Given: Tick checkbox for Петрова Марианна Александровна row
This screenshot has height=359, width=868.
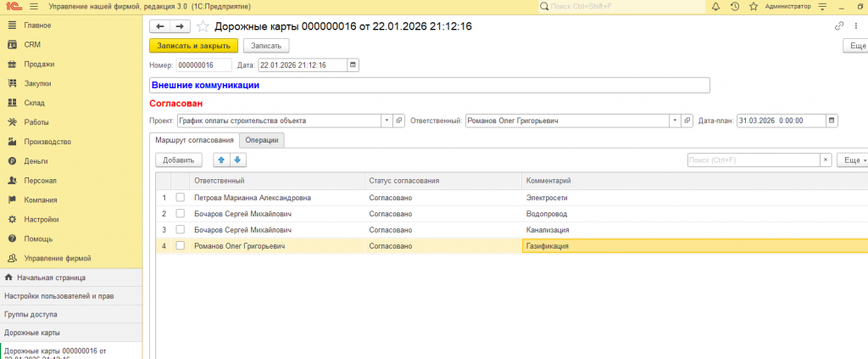Looking at the screenshot, I should [x=180, y=197].
